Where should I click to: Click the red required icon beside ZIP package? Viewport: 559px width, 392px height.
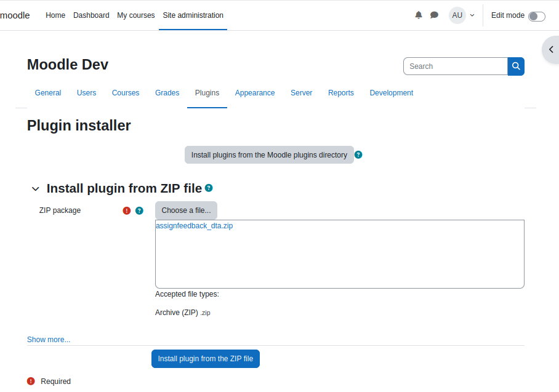point(127,210)
